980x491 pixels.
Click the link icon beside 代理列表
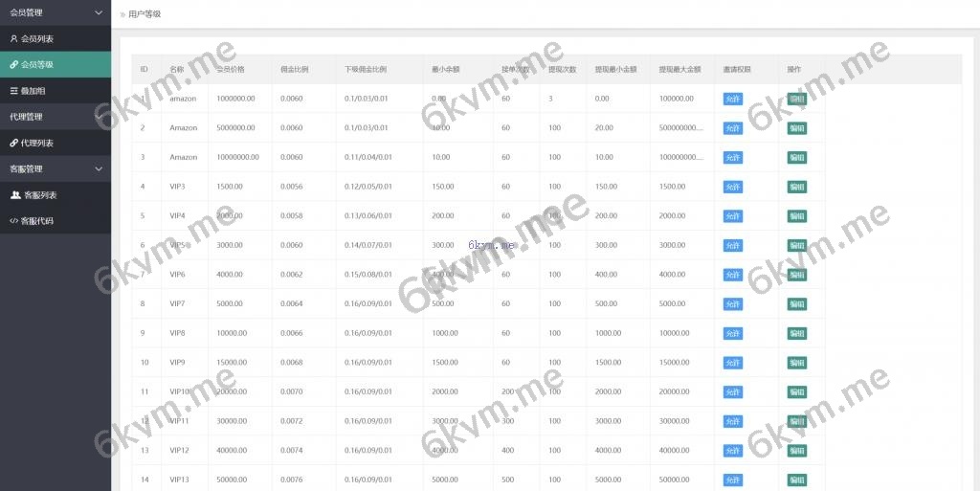point(13,143)
